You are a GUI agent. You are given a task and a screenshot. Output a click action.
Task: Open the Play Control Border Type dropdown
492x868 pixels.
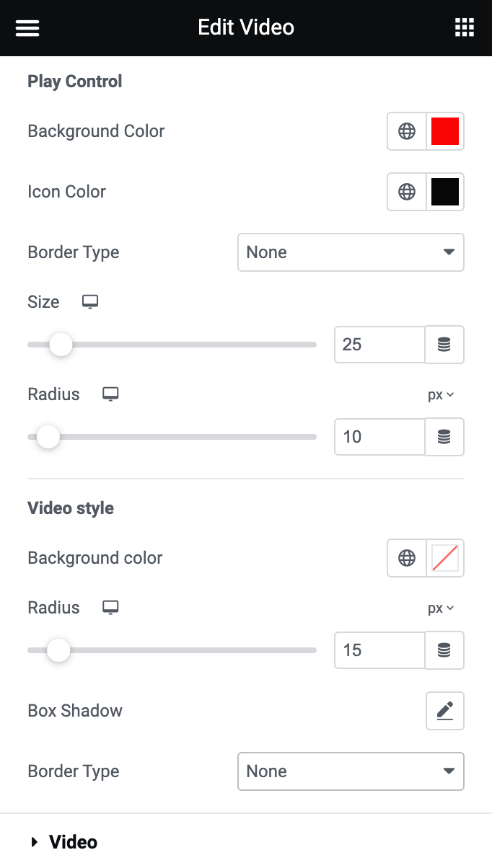coord(351,252)
